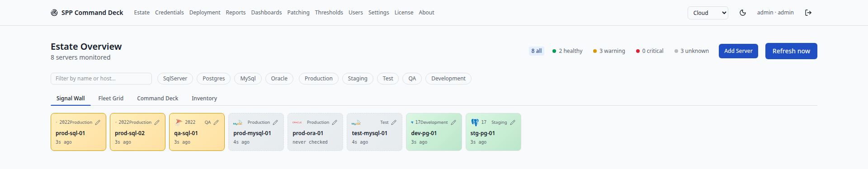Switch to the Command Deck tab
868x169 pixels.
[158, 99]
